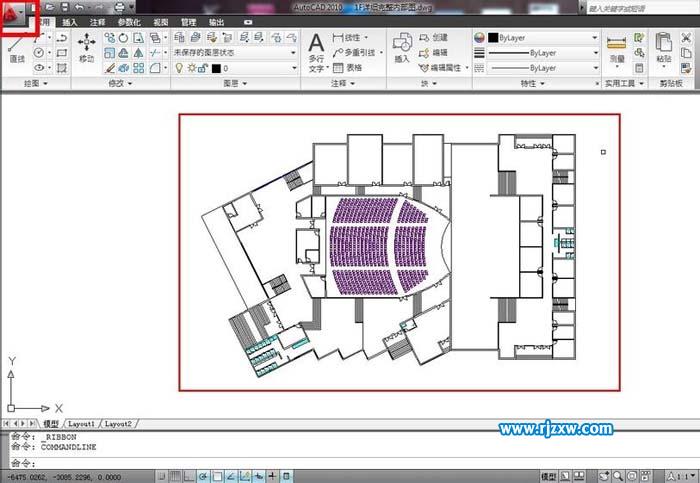Click the Multileader (多重引线) tool
Screen dimensions: 700x483
point(354,53)
